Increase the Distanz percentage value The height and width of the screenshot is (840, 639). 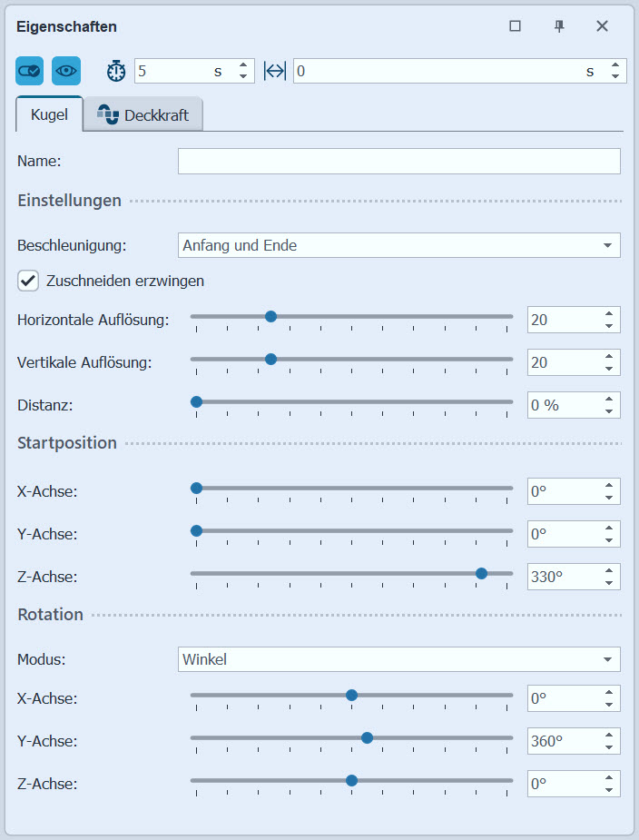click(609, 400)
